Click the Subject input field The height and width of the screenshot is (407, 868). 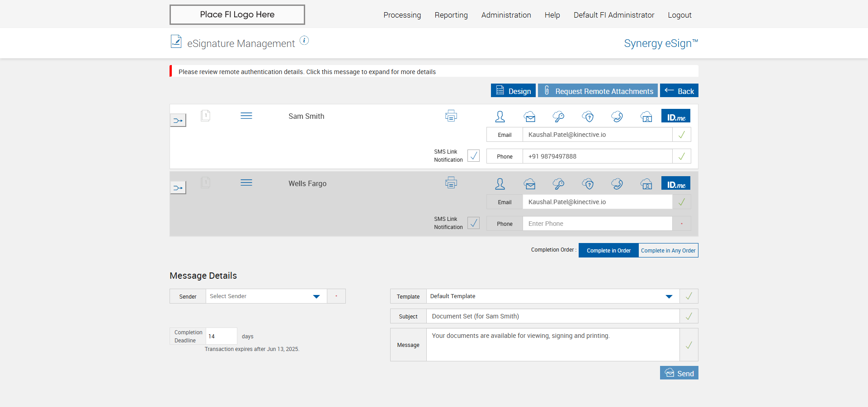point(553,316)
